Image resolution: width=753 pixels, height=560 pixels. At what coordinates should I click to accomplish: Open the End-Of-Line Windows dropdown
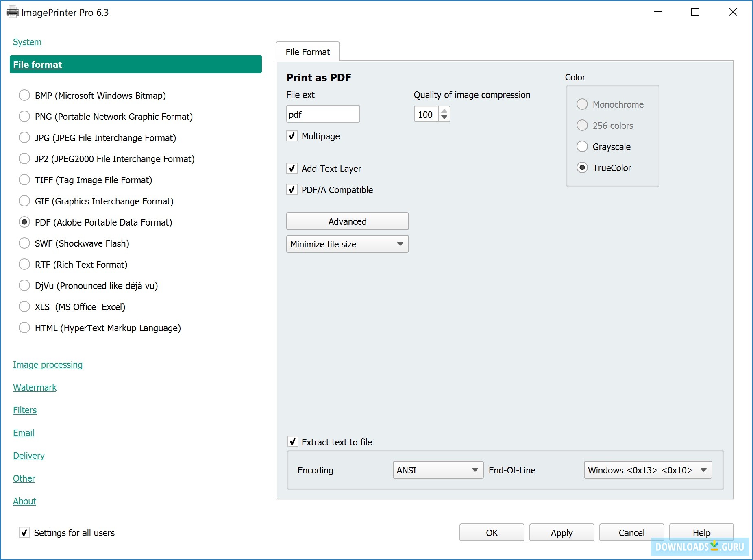[647, 470]
